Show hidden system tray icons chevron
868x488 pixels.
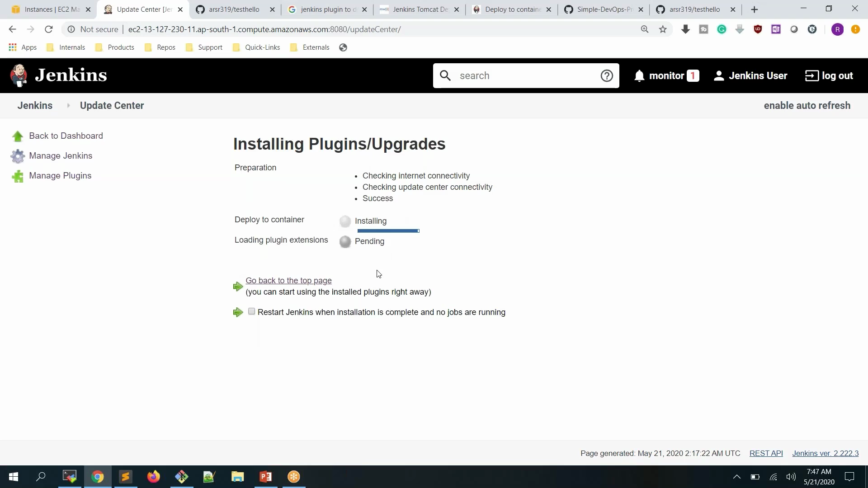[737, 477]
